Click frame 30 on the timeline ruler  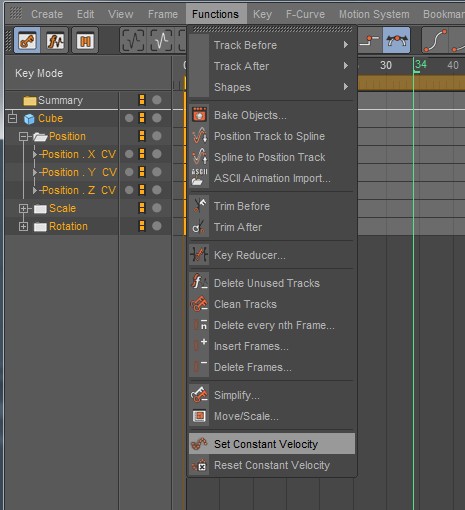(386, 65)
